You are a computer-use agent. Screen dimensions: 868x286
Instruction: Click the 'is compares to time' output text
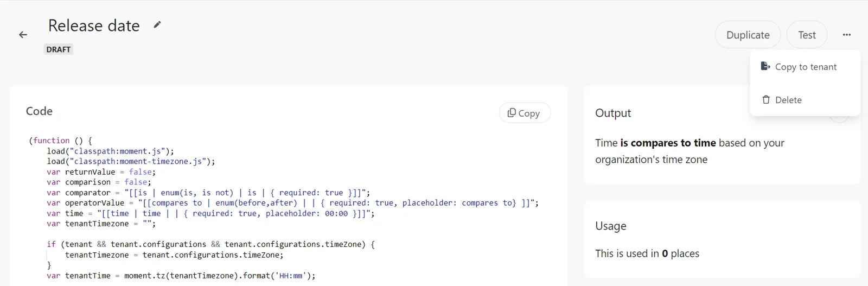click(x=668, y=143)
